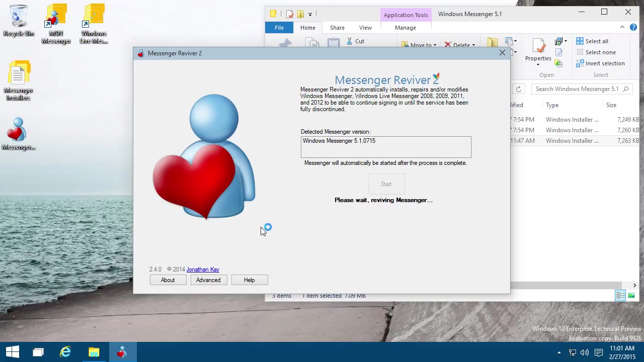Open Advanced options in Messenger Reviver
The image size is (644, 362).
point(208,280)
